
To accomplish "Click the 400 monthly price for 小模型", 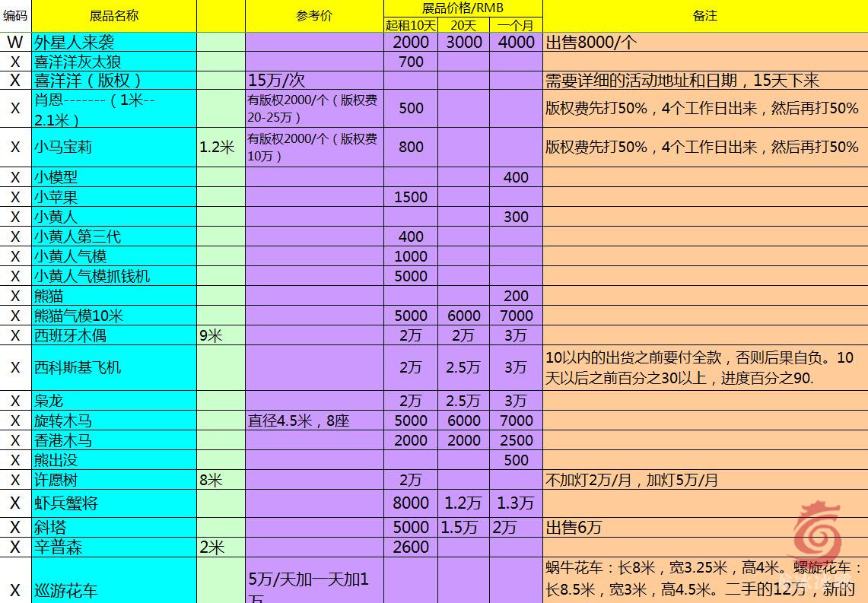I will click(516, 177).
